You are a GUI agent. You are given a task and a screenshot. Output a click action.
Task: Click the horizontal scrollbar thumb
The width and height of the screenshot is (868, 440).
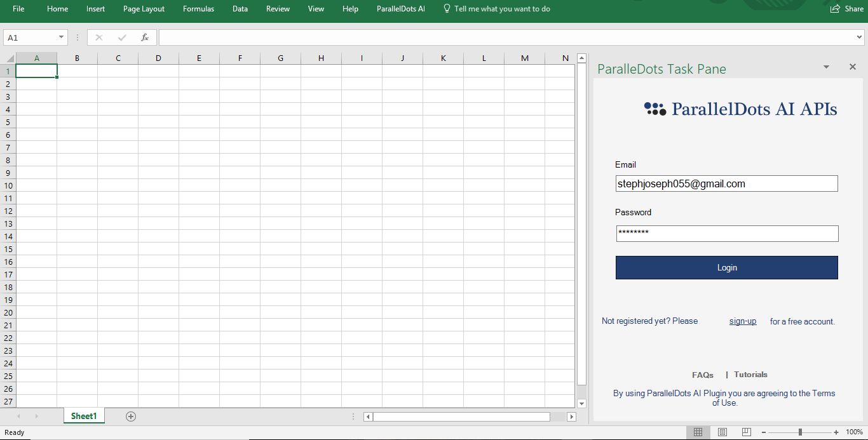click(x=461, y=417)
